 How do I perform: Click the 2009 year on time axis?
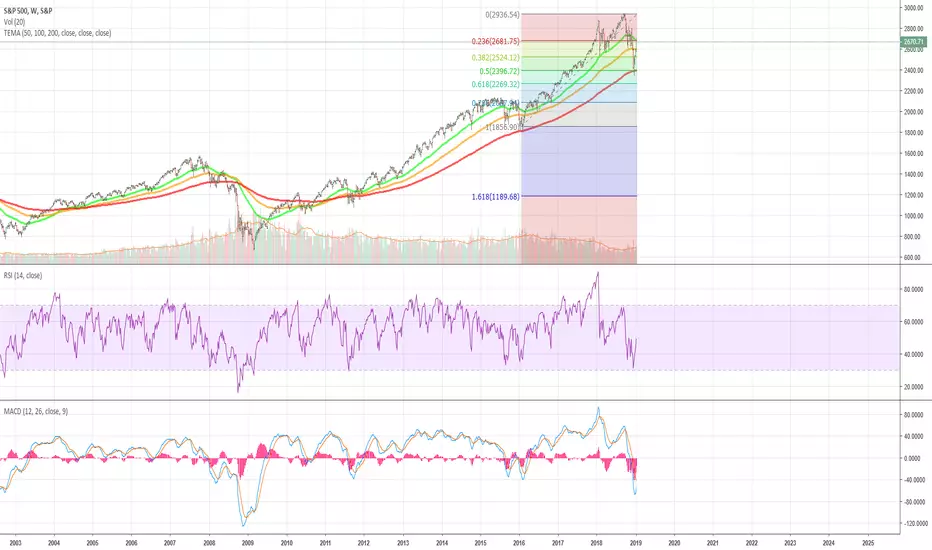pos(248,543)
